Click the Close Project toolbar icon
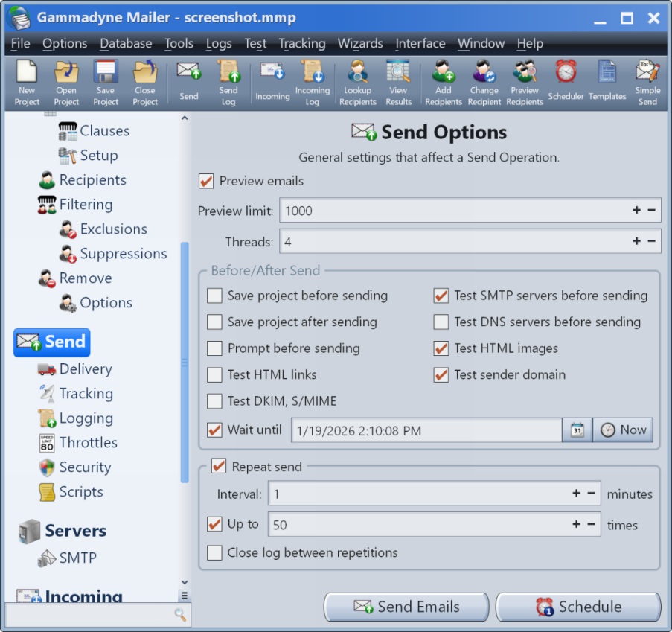 pyautogui.click(x=145, y=83)
